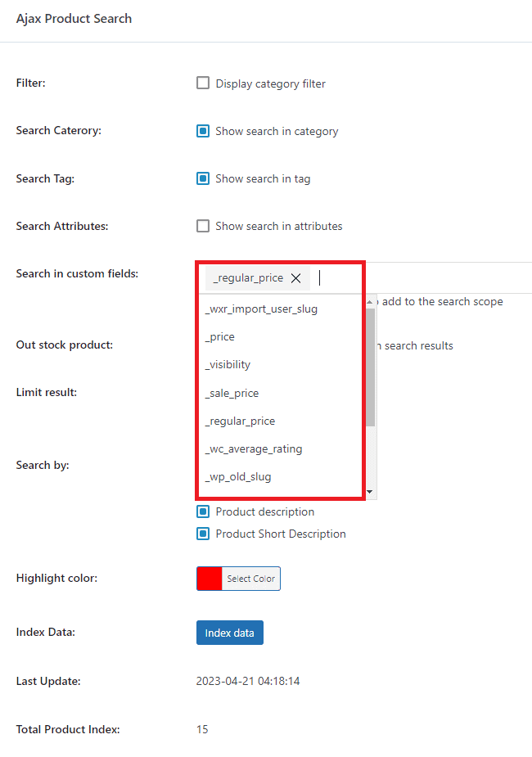Click the Index data button

click(229, 633)
